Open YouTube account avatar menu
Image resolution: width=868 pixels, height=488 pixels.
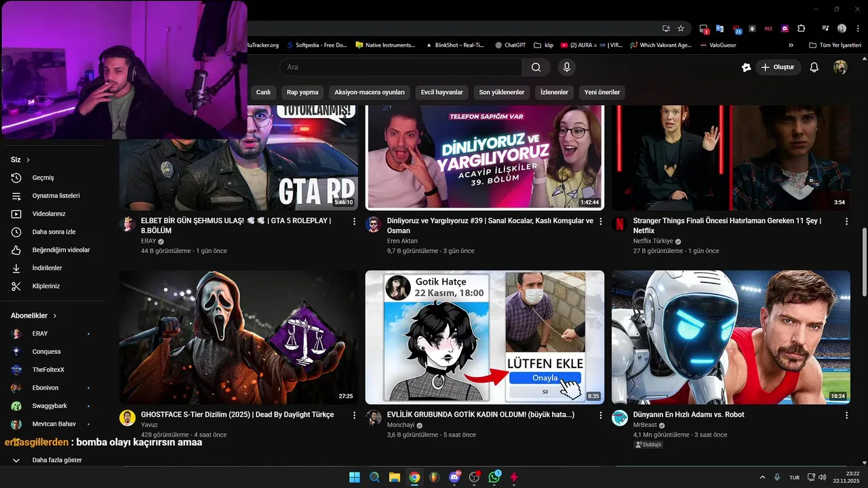840,67
